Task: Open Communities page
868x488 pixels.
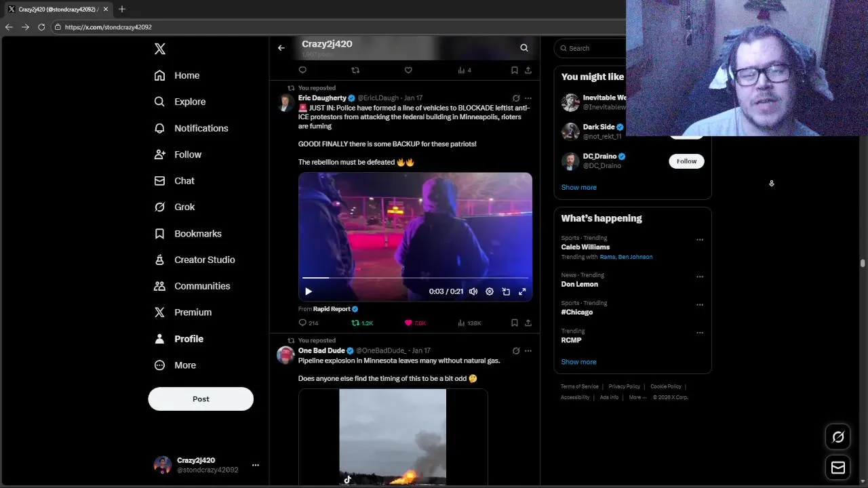Action: tap(192, 286)
